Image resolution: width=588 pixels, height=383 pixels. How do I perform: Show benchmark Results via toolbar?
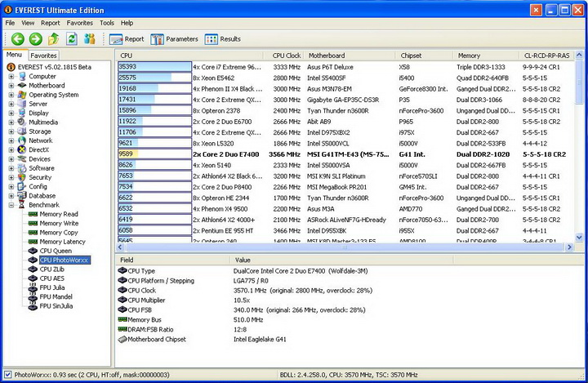[x=223, y=39]
